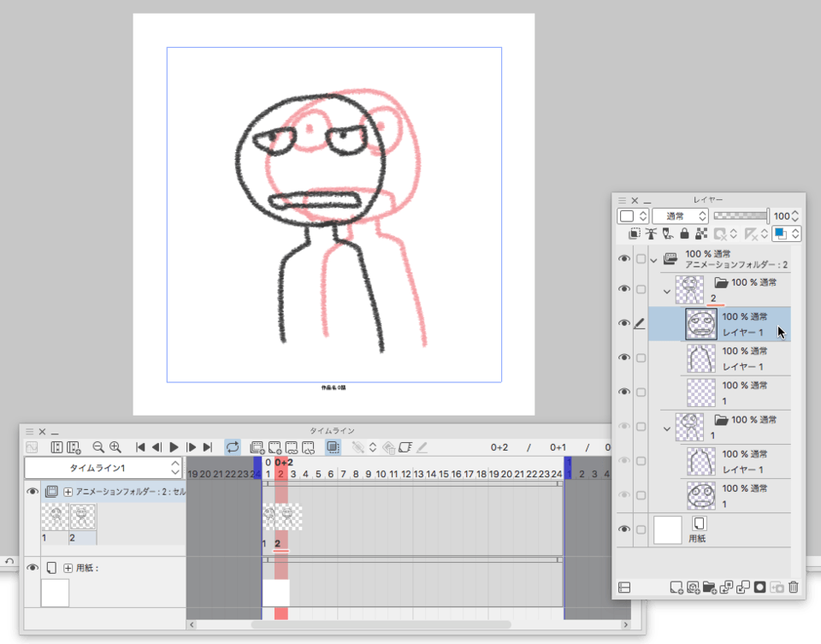Click the timeline scroll left arrow

pos(192,624)
